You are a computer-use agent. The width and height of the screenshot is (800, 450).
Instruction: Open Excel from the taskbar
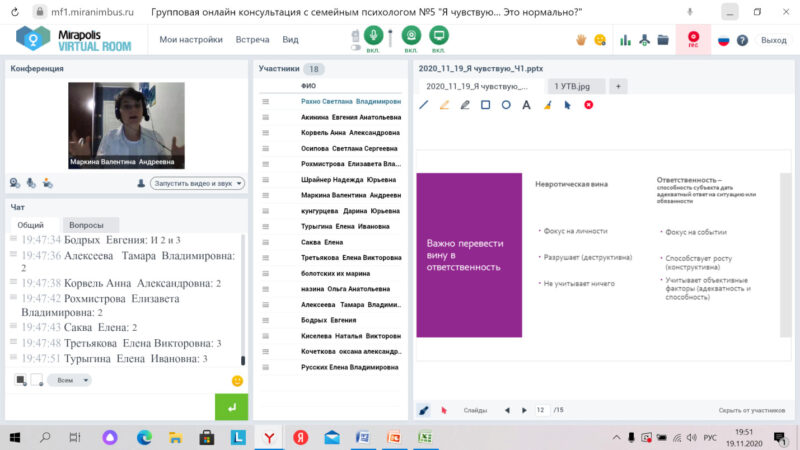[424, 438]
